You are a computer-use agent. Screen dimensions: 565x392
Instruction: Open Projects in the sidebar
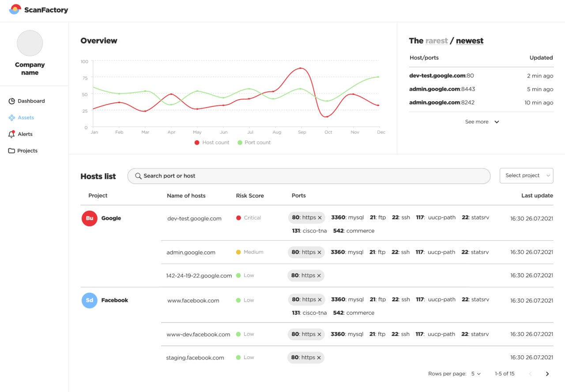coord(23,151)
